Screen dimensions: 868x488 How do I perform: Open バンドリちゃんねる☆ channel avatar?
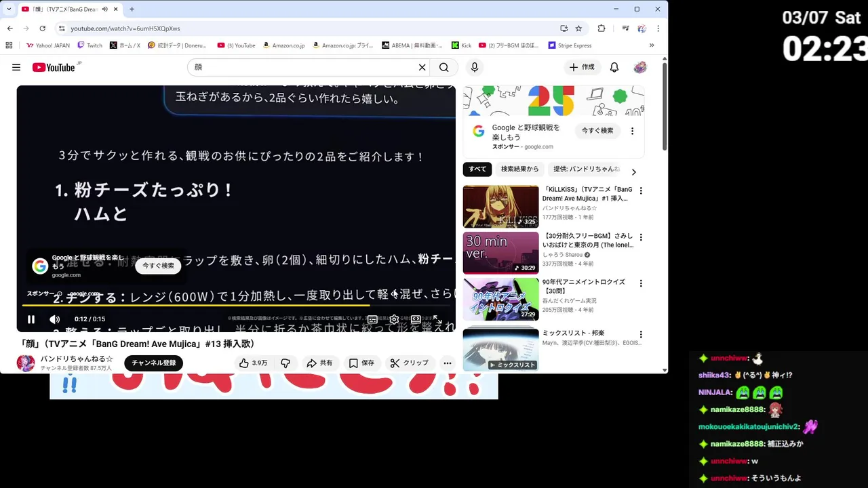[x=26, y=363]
